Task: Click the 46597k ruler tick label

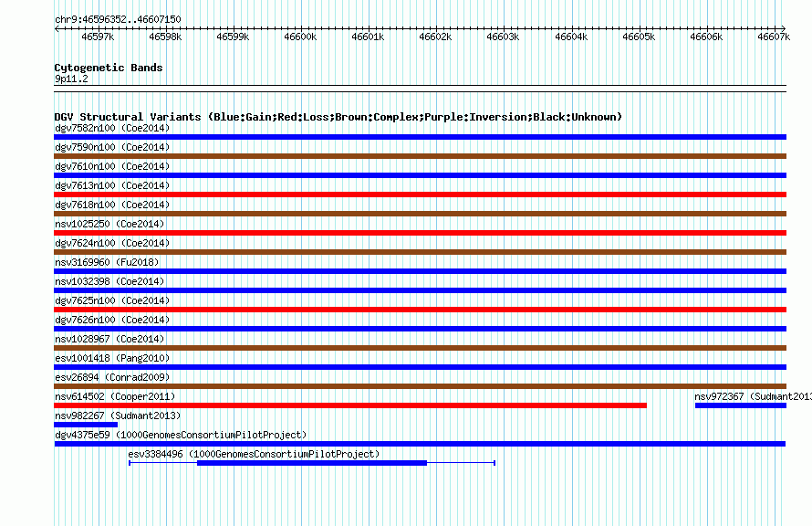Action: coord(98,37)
